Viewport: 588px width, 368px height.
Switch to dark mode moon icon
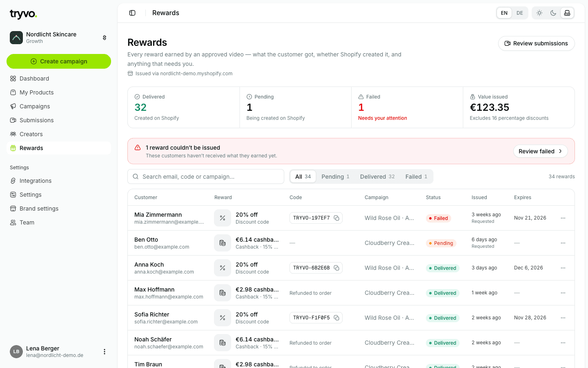tap(553, 13)
